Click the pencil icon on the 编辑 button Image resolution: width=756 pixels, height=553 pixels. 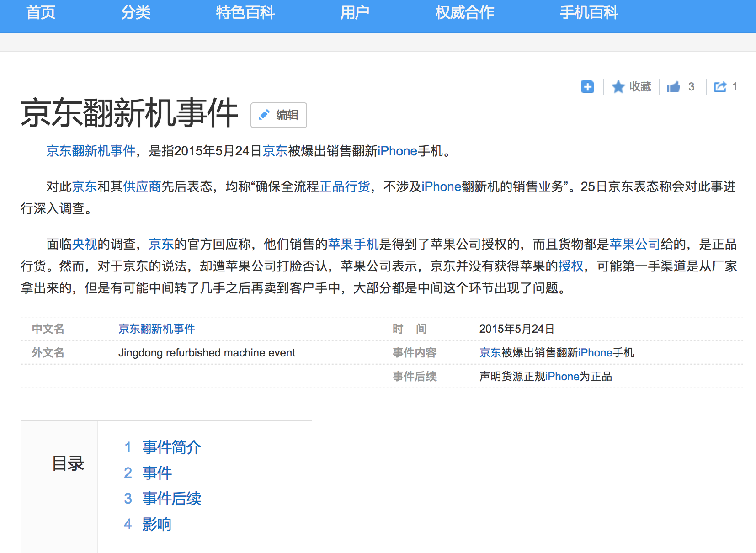click(264, 115)
